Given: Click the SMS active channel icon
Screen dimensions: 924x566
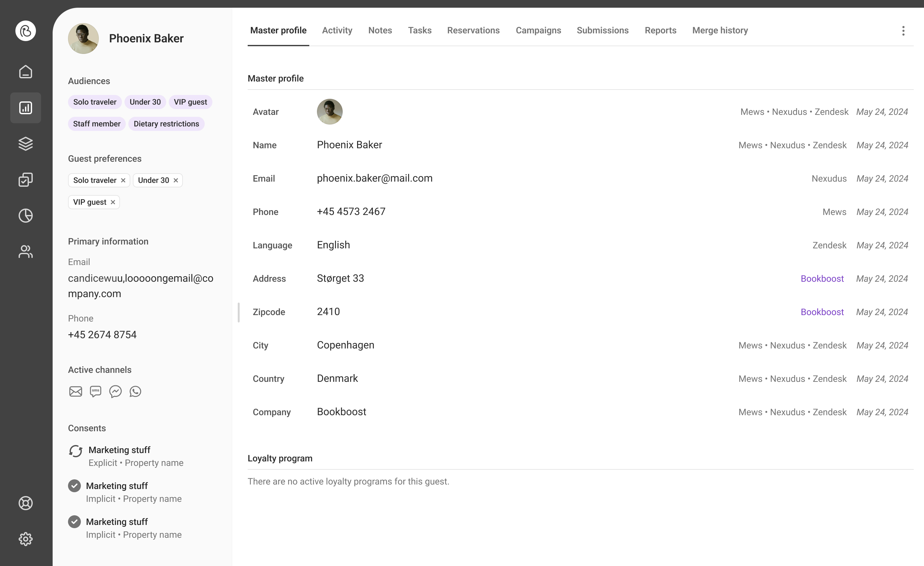Looking at the screenshot, I should click(96, 391).
